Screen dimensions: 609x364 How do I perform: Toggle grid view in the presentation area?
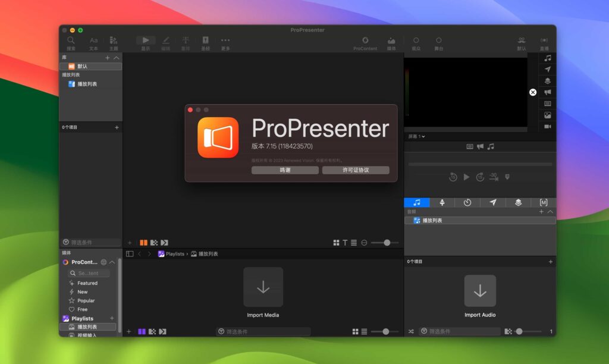tap(337, 242)
